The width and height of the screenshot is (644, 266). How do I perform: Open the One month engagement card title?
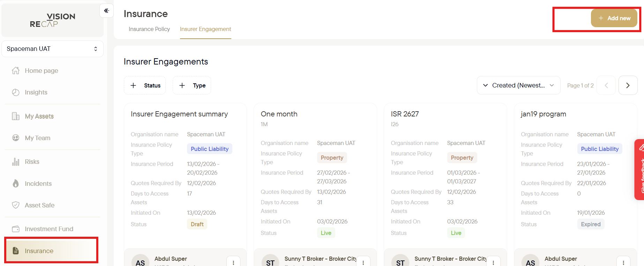(279, 114)
